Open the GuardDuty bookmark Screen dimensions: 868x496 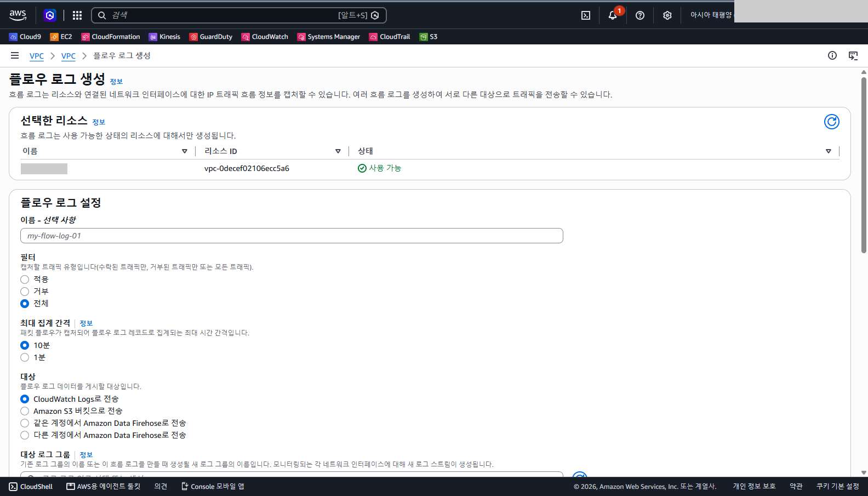tap(211, 37)
